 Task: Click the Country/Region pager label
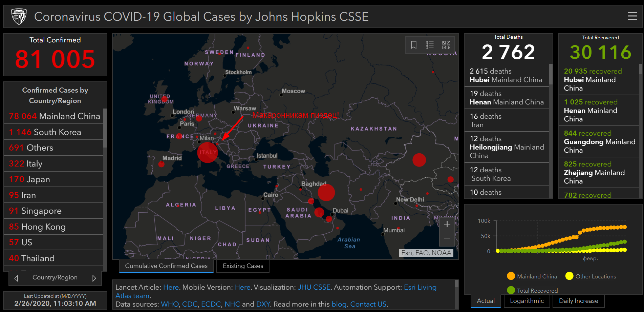click(x=55, y=277)
